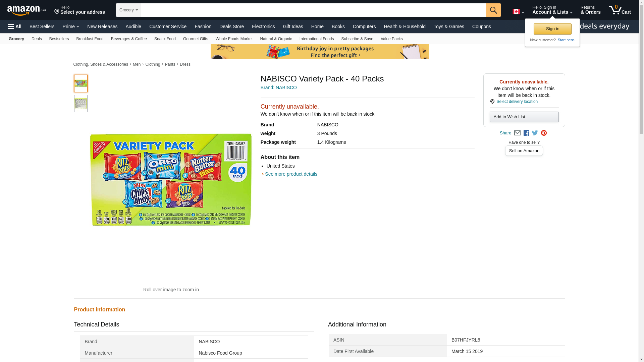This screenshot has height=362, width=644.
Task: Add item to Wish List
Action: (x=524, y=117)
